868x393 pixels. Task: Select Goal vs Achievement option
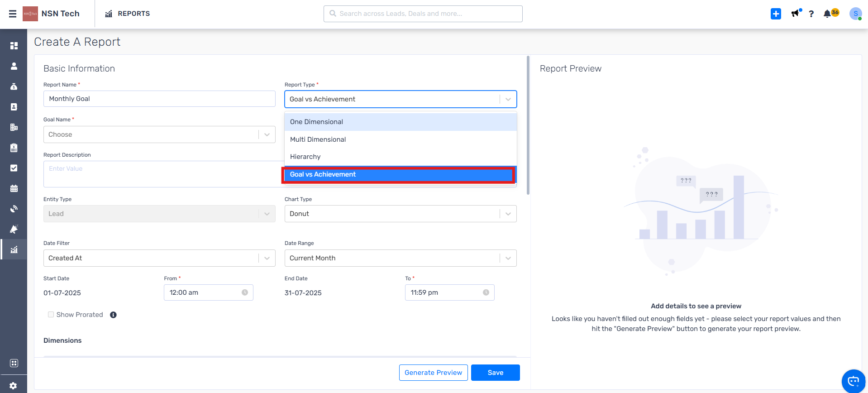point(401,174)
